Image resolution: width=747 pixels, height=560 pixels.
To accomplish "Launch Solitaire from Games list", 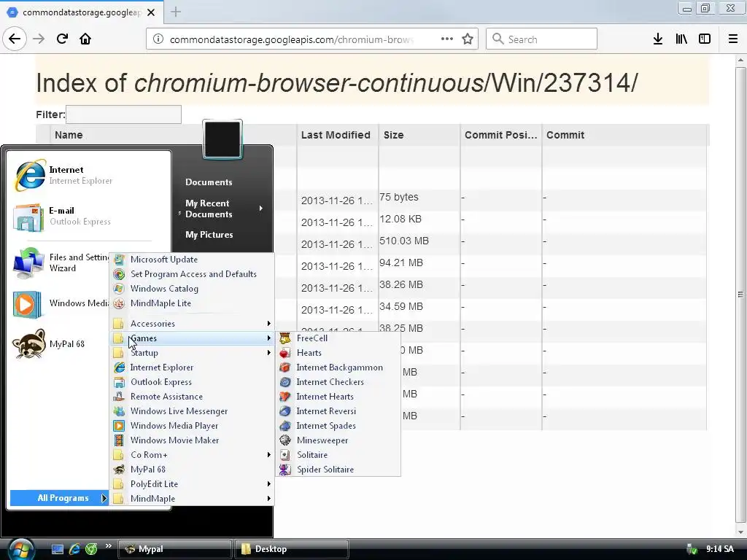I will pos(338,455).
